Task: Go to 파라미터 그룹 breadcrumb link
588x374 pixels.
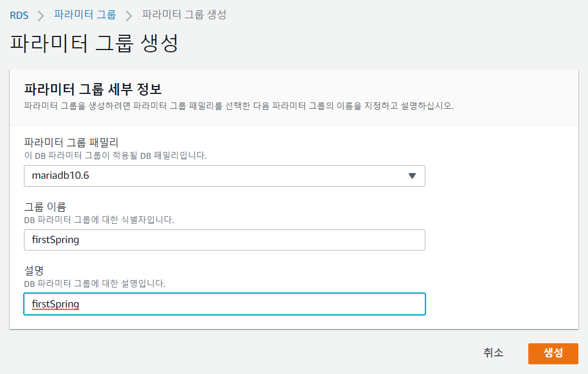Action: (x=85, y=15)
